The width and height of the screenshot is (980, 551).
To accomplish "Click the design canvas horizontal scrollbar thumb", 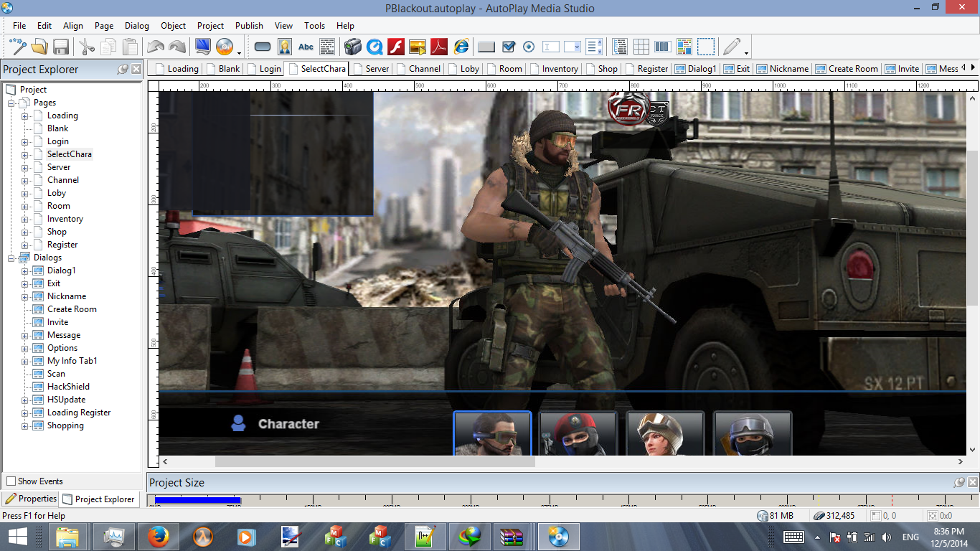I will [x=374, y=462].
